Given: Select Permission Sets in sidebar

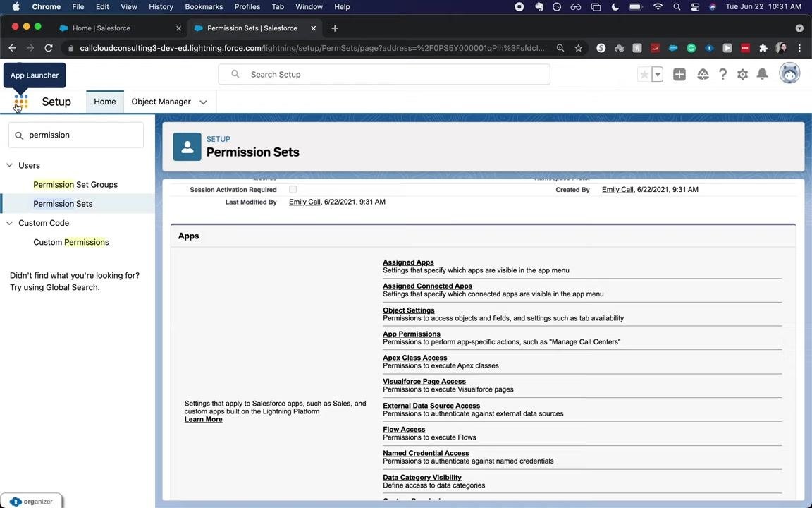Looking at the screenshot, I should tap(63, 204).
